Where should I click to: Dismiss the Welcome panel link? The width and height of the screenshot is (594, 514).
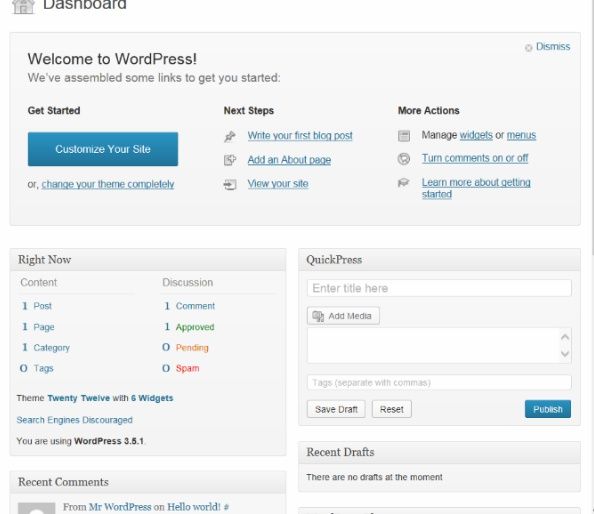tap(553, 47)
